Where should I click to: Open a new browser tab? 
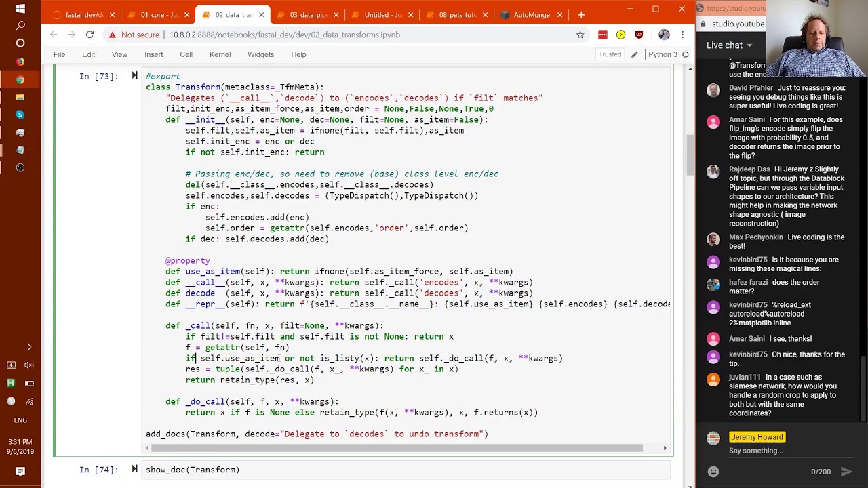tap(580, 14)
